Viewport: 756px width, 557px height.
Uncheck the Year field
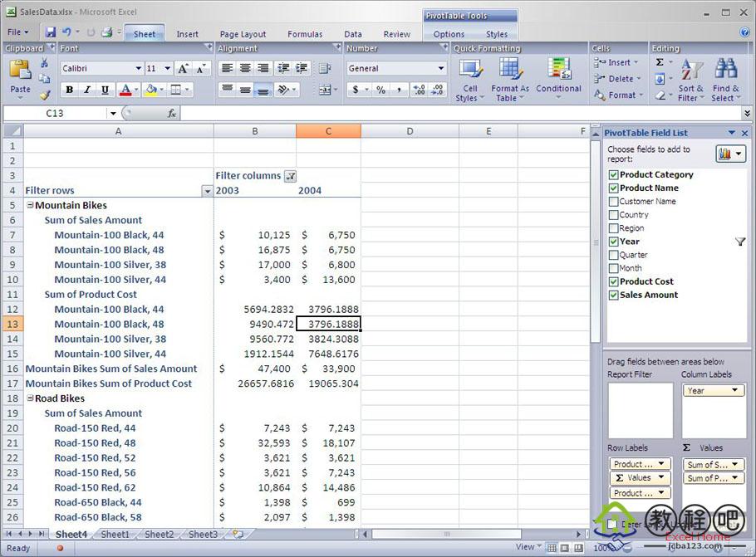(x=613, y=242)
